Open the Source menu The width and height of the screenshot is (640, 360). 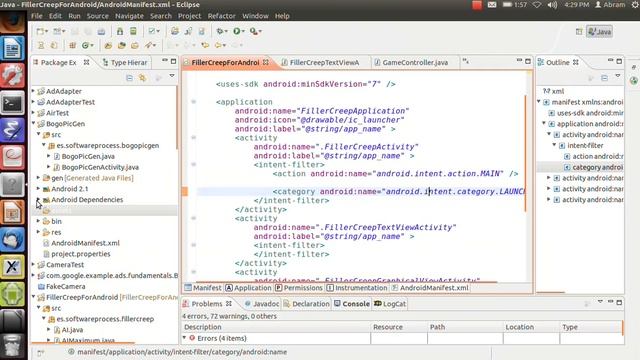(98, 16)
